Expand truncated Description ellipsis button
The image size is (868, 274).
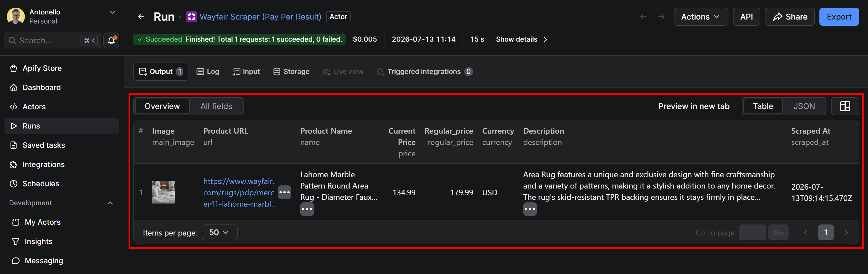(x=530, y=209)
